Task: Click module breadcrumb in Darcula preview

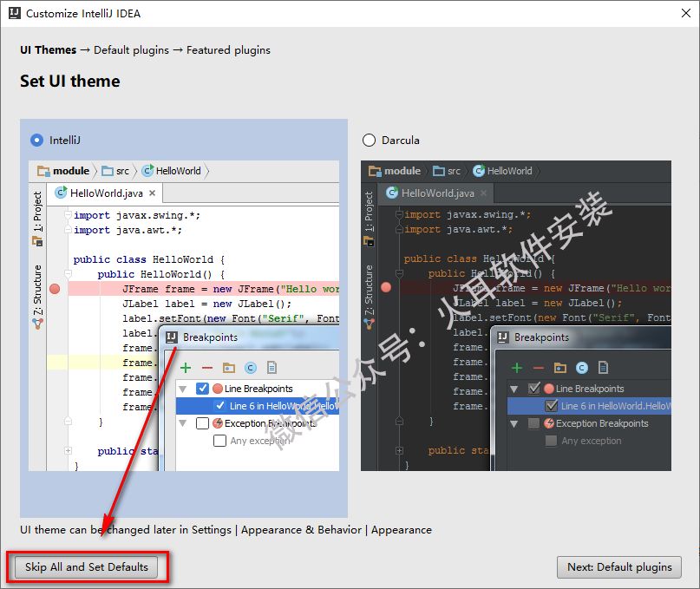Action: [x=395, y=171]
